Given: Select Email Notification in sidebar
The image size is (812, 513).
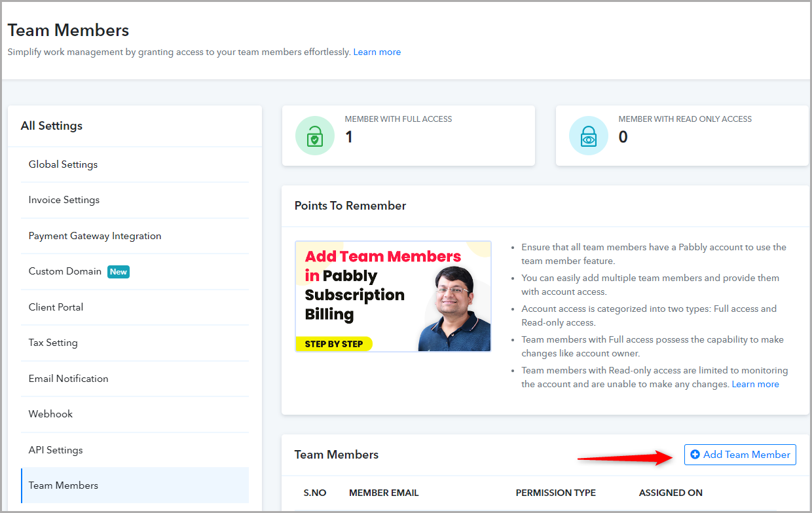Looking at the screenshot, I should pyautogui.click(x=135, y=378).
